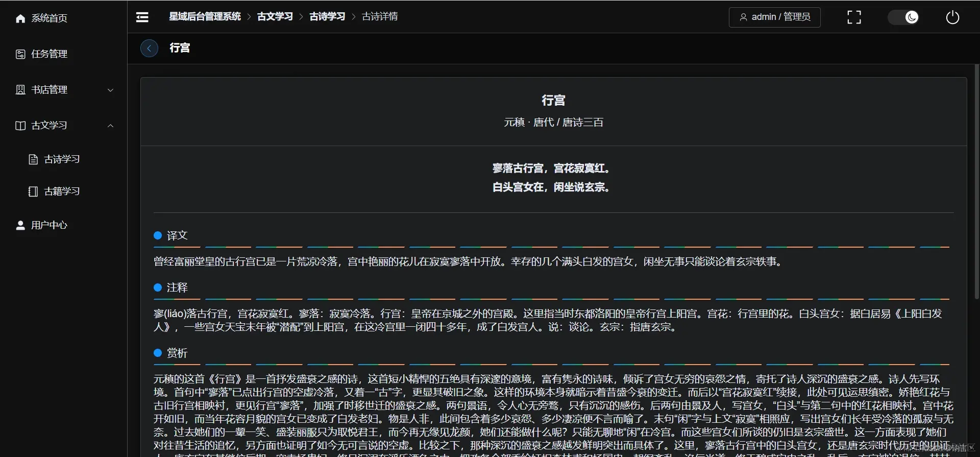Click the 古诗学习 document icon

coord(33,159)
